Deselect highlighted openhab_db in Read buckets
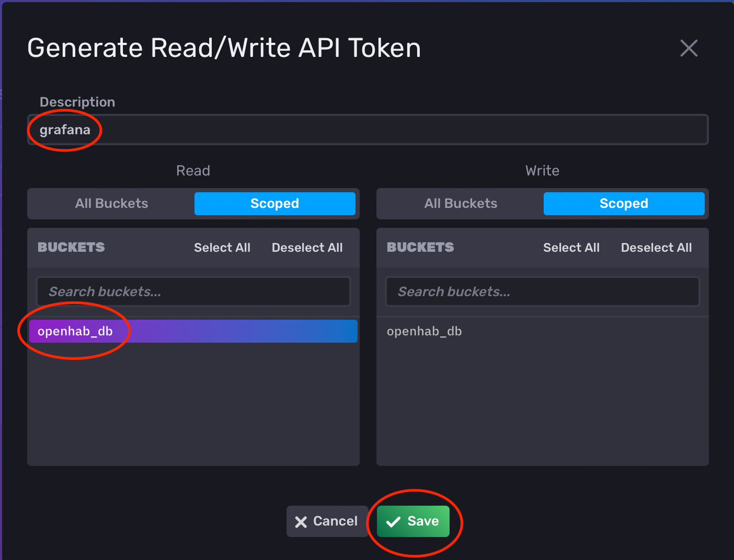 (193, 331)
